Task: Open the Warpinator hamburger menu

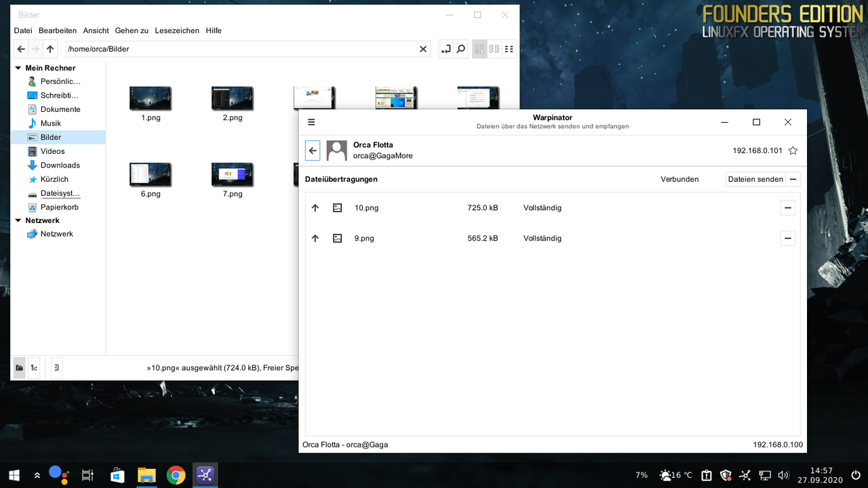Action: pyautogui.click(x=311, y=122)
